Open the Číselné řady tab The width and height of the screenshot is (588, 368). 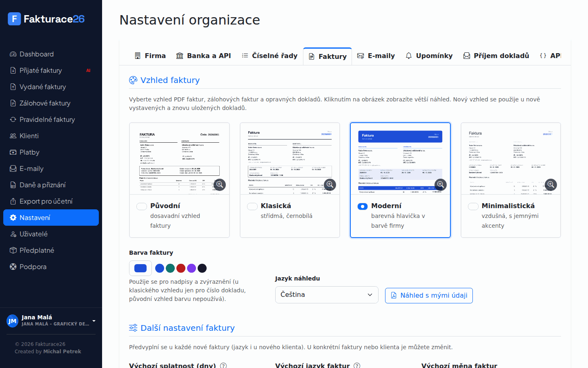pos(269,56)
